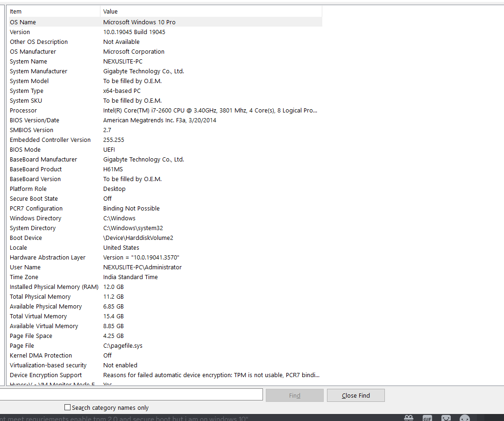504x421 pixels.
Task: Click the 'H61MS' value
Action: tap(113, 169)
